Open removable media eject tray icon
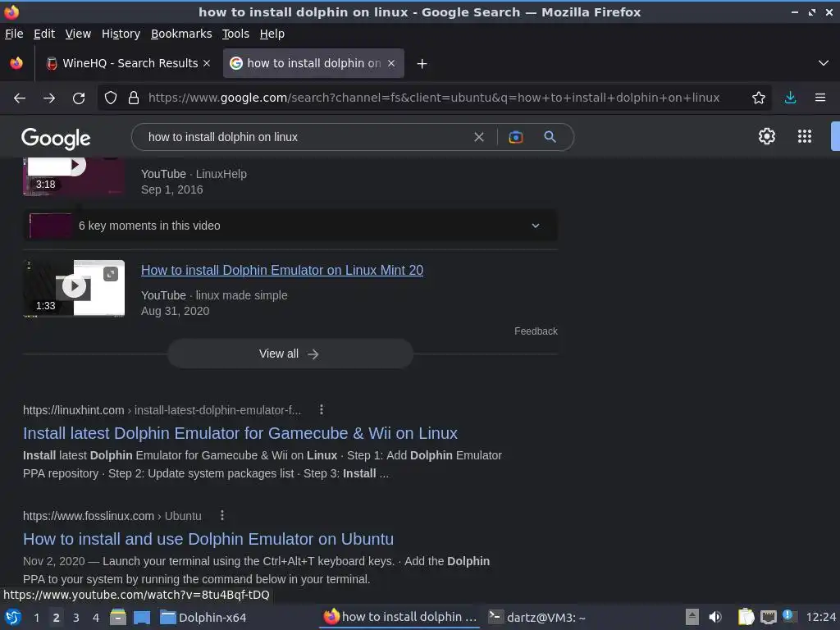The height and width of the screenshot is (630, 840). pos(692,617)
